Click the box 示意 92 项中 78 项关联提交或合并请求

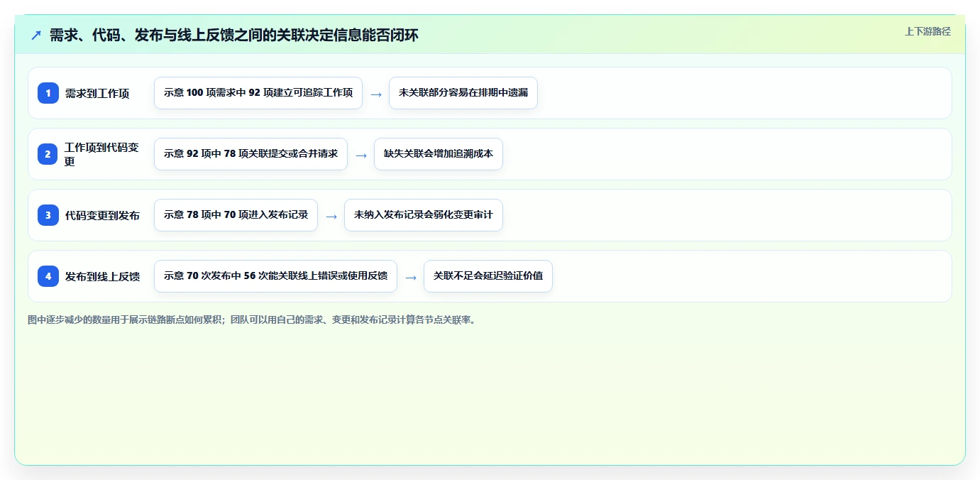(250, 154)
